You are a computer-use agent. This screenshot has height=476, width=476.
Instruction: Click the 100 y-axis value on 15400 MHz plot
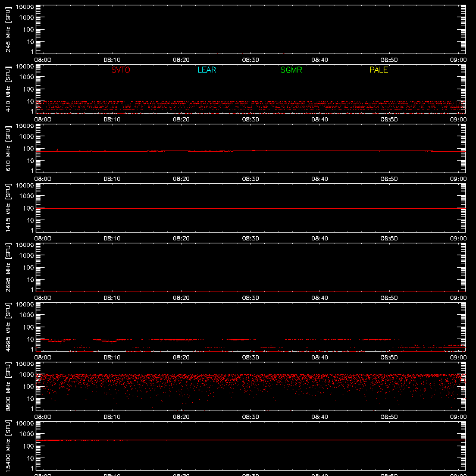[29, 446]
